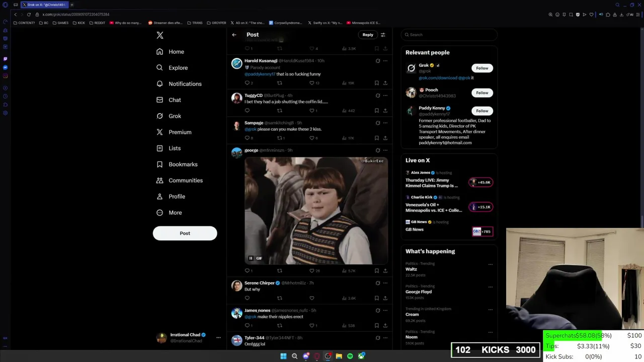Bookmark Serene Chirper's reply
Viewport: 644px width, 362px height.
(376, 298)
